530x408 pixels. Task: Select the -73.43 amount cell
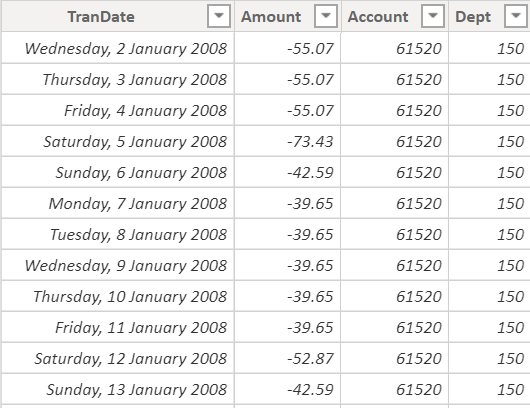point(288,141)
